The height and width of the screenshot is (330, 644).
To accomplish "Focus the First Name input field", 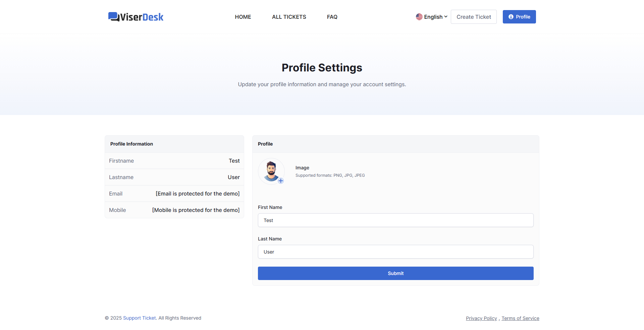I will coord(395,220).
